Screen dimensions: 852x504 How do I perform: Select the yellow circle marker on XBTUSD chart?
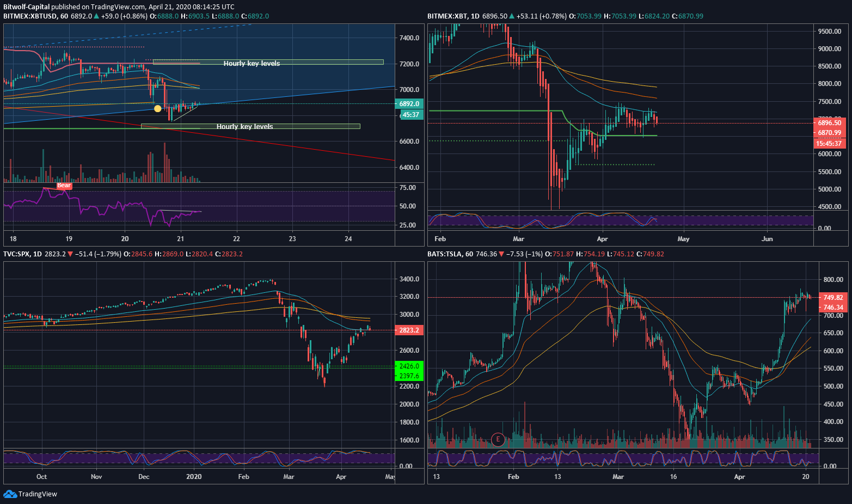(157, 108)
